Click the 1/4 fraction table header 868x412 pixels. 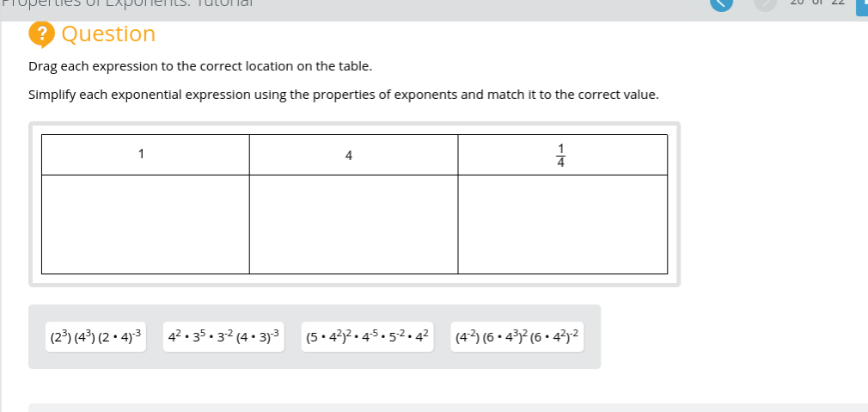[x=562, y=155]
